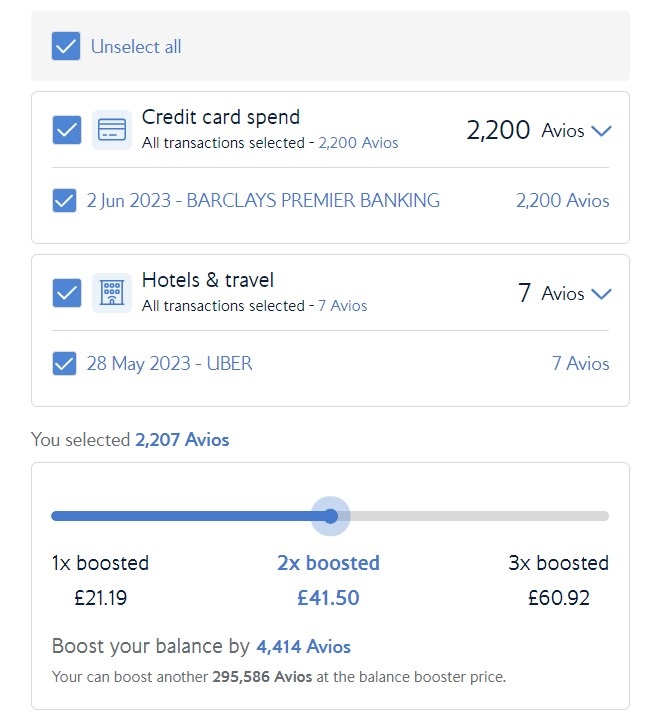Viewport: 648px width, 720px height.
Task: Open the 28 May 2023 UBER entry
Action: pos(169,364)
